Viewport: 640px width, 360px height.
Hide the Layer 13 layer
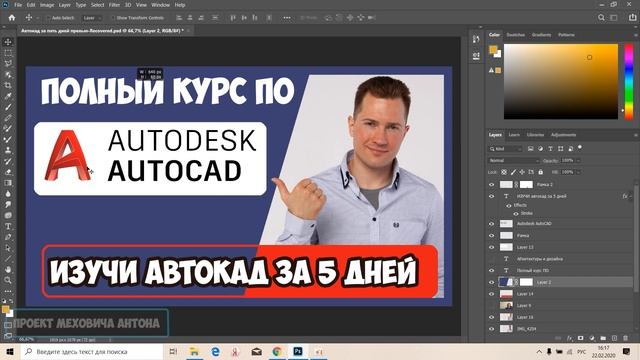(491, 247)
